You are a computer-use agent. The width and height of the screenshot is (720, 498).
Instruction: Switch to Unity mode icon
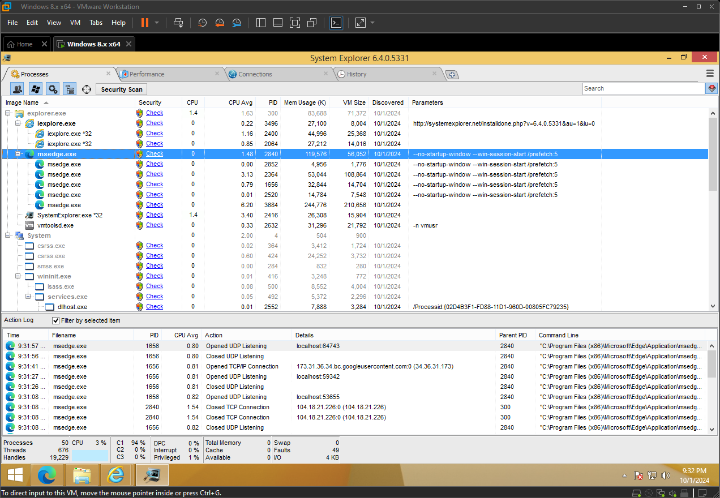312,22
